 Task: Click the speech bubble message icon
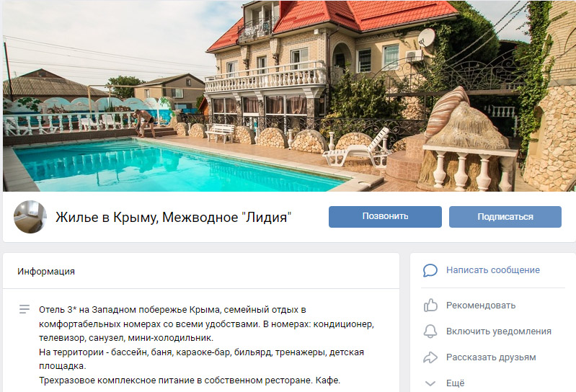[430, 270]
